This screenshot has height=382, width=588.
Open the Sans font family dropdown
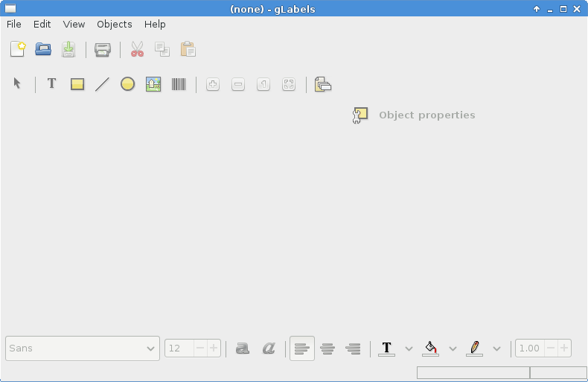point(83,348)
